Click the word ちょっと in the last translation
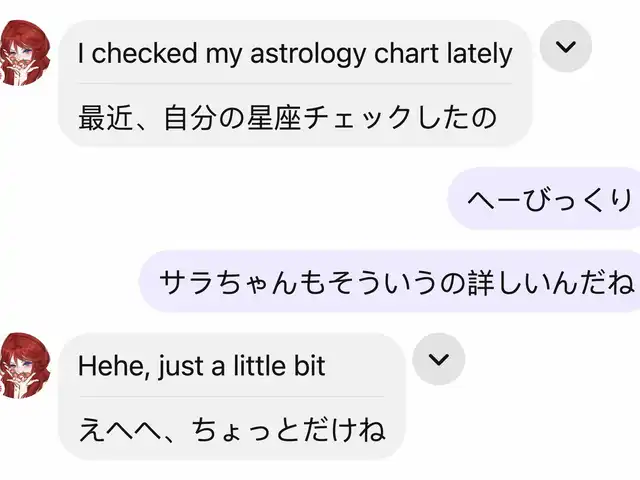Screen dimensions: 640x480 pyautogui.click(x=249, y=430)
